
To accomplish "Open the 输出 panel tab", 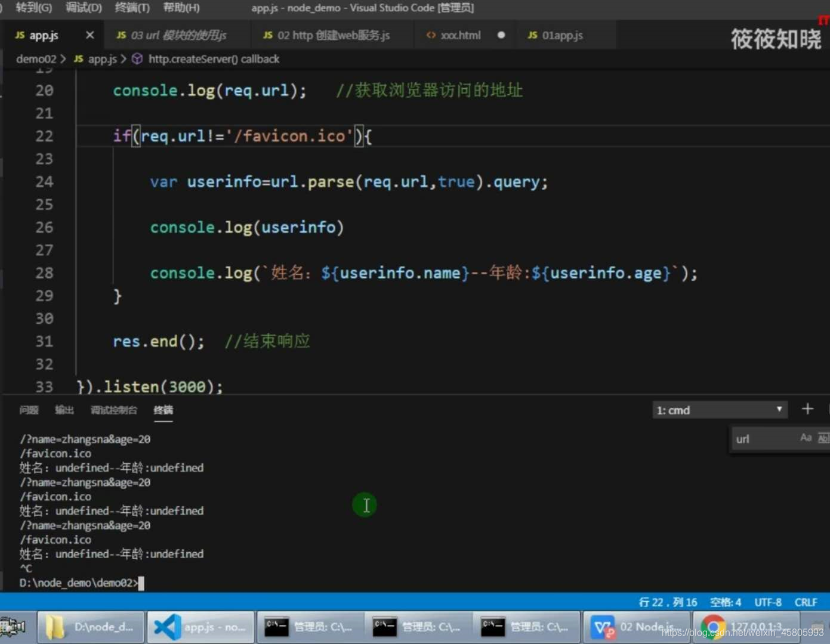I will (64, 410).
